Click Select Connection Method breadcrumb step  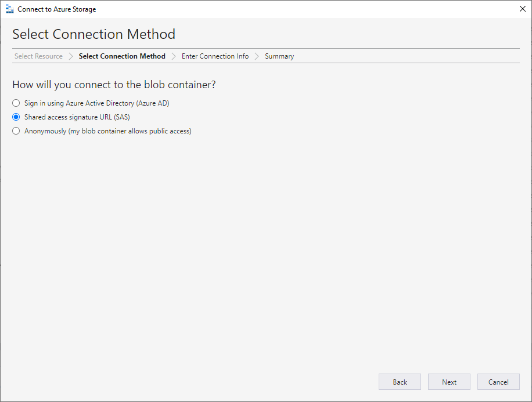[122, 56]
